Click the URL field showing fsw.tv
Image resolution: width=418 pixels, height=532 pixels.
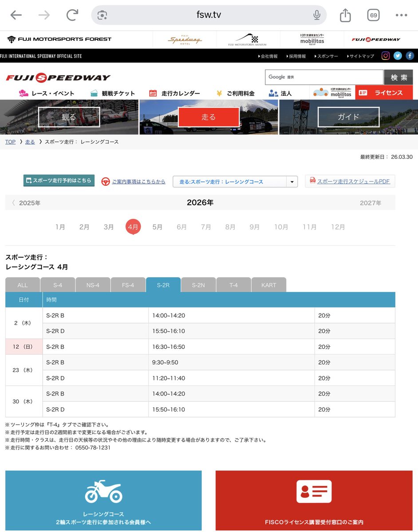coord(209,15)
